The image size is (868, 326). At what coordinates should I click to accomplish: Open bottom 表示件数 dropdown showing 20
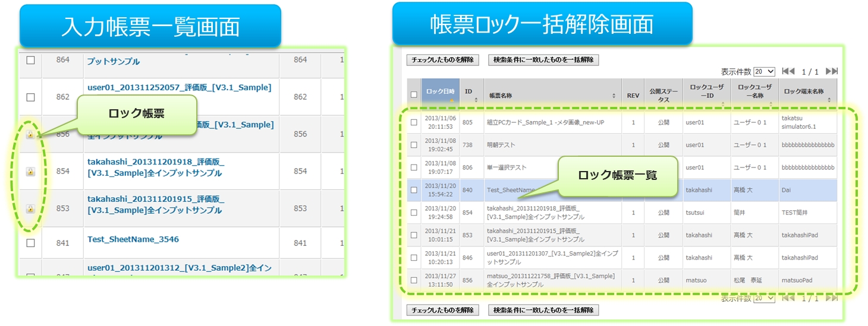(764, 298)
